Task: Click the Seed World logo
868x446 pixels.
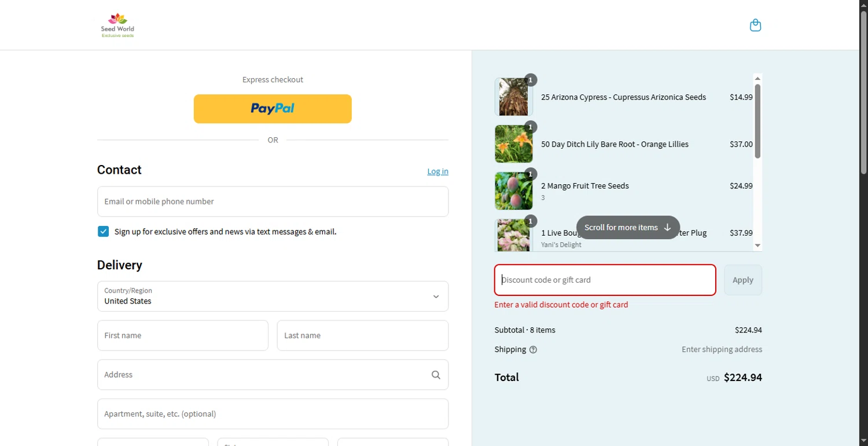Action: click(117, 25)
